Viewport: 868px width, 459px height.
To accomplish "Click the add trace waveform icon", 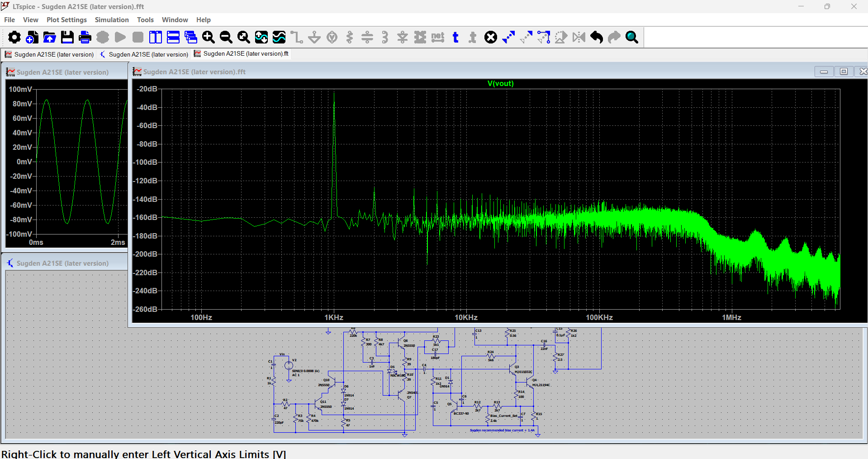I will click(x=279, y=37).
